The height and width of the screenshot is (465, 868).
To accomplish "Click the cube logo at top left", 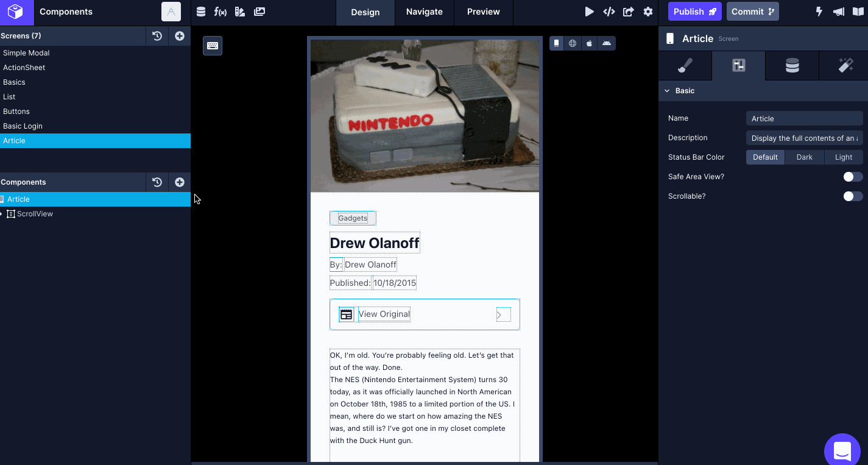I will [15, 12].
